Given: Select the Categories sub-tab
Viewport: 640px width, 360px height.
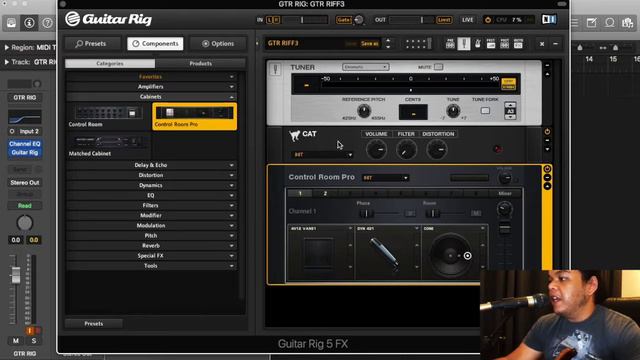Looking at the screenshot, I should point(110,64).
